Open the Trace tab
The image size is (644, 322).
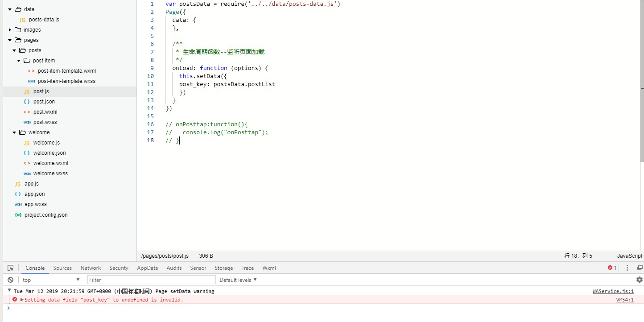248,268
